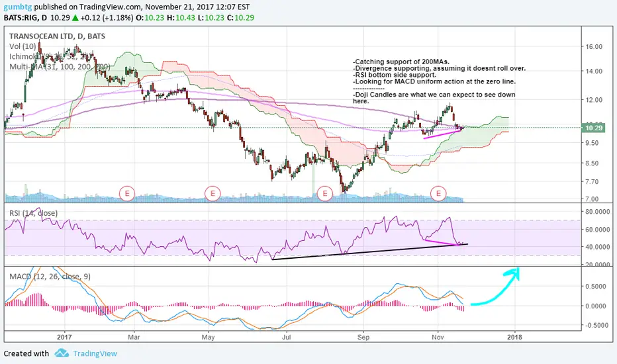The width and height of the screenshot is (617, 364).
Task: Click the Sep date axis label
Action: pyautogui.click(x=363, y=337)
